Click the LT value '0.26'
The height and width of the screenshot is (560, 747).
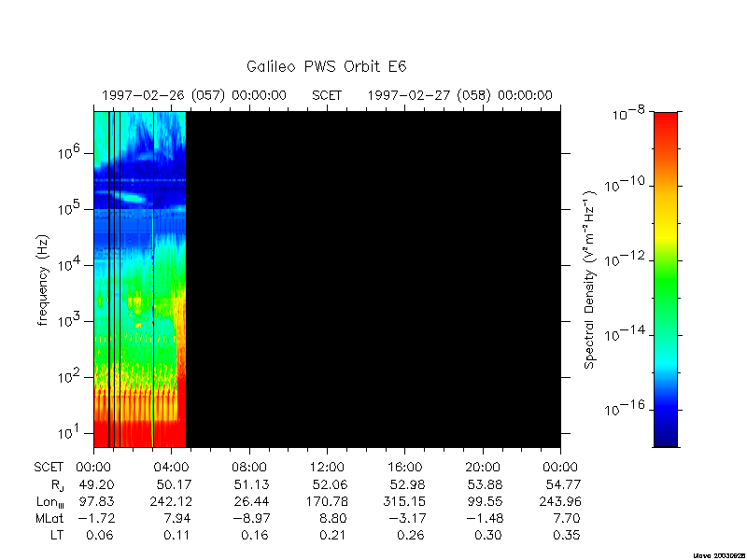pos(410,535)
